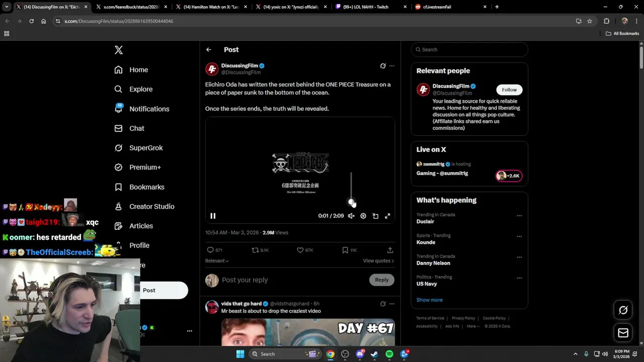Viewport: 644px width, 362px height.
Task: Open more options for Kounde trend
Action: click(x=519, y=236)
